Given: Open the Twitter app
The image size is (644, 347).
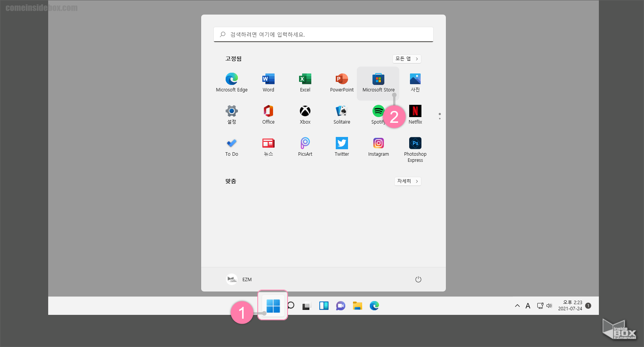Looking at the screenshot, I should click(342, 147).
